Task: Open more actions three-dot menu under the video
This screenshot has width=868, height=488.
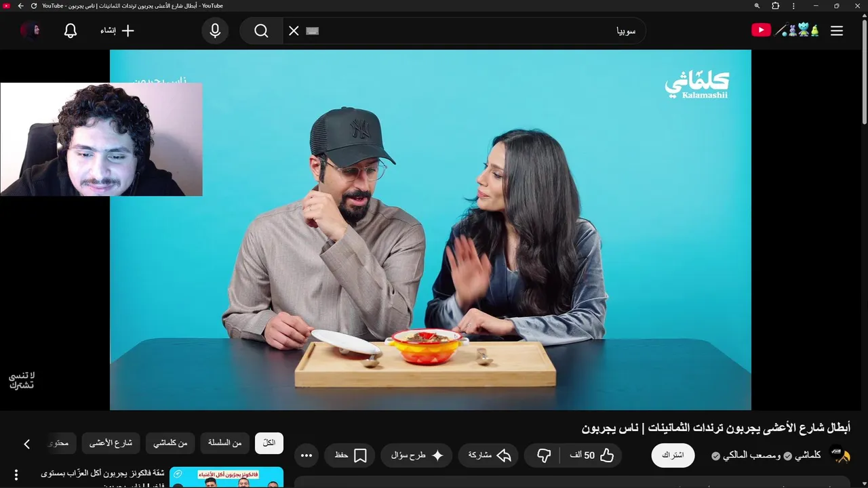Action: pyautogui.click(x=307, y=455)
